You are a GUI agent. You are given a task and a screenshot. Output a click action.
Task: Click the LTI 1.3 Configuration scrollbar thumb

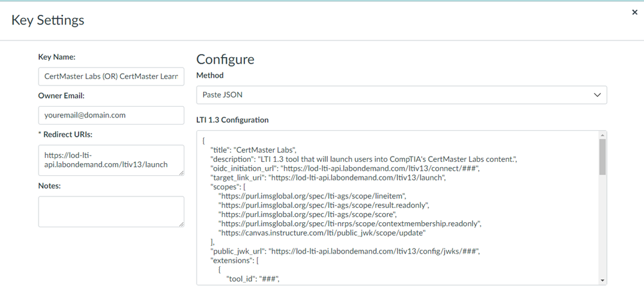pos(602,157)
